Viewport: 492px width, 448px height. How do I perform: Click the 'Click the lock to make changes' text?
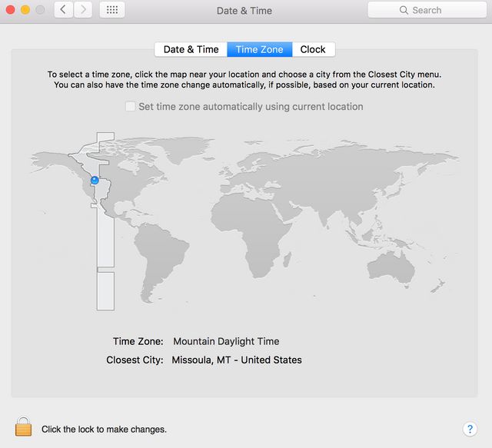[x=104, y=430]
